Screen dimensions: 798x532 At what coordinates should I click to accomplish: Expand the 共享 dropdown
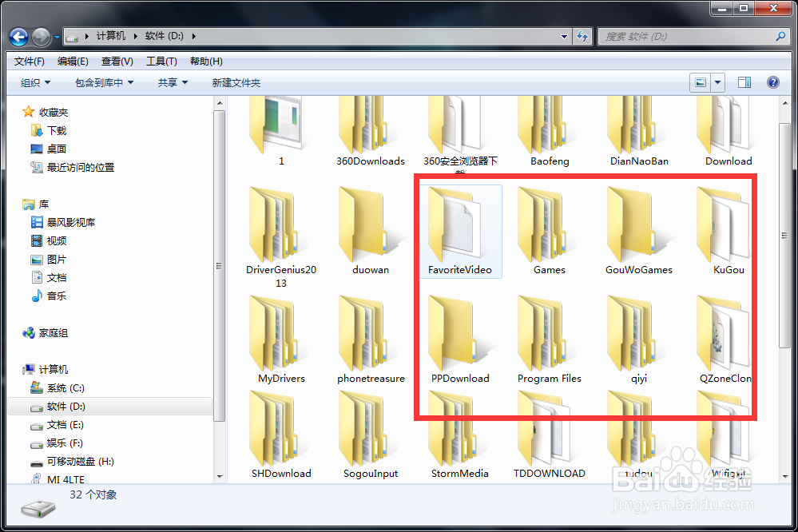(x=173, y=82)
